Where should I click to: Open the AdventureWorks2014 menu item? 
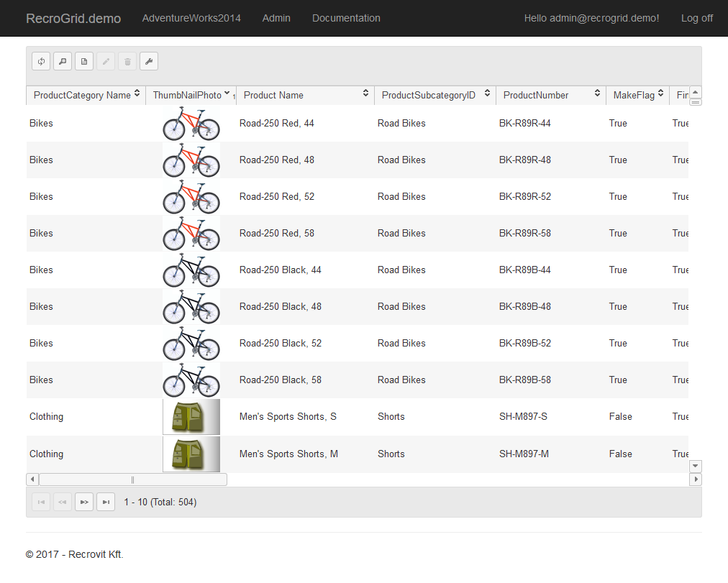191,18
